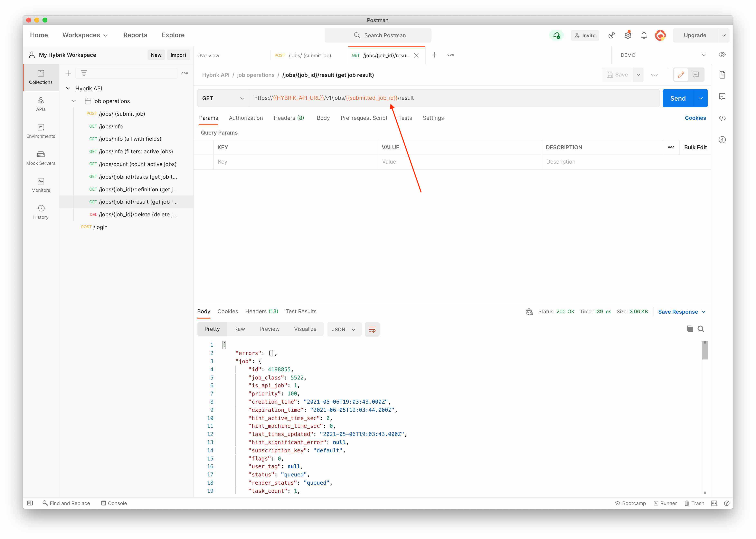
Task: Click the Import button
Action: click(178, 55)
